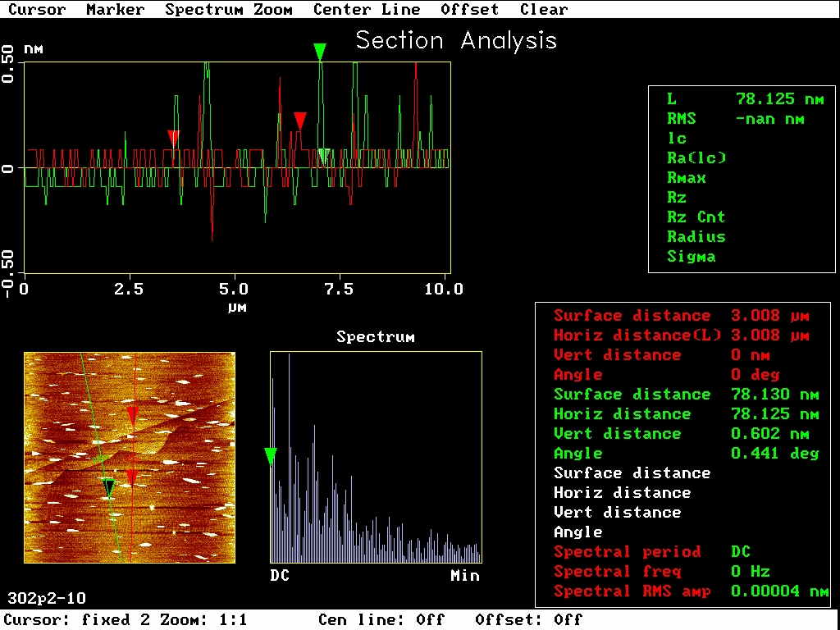Click red Surface distance 3.008 µm value
Viewport: 840px width, 630px height.
tap(769, 316)
